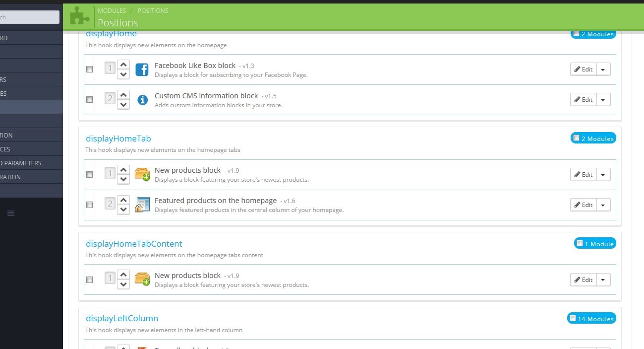This screenshot has height=349, width=644.
Task: Move Facebook Like Box block down
Action: pos(123,74)
